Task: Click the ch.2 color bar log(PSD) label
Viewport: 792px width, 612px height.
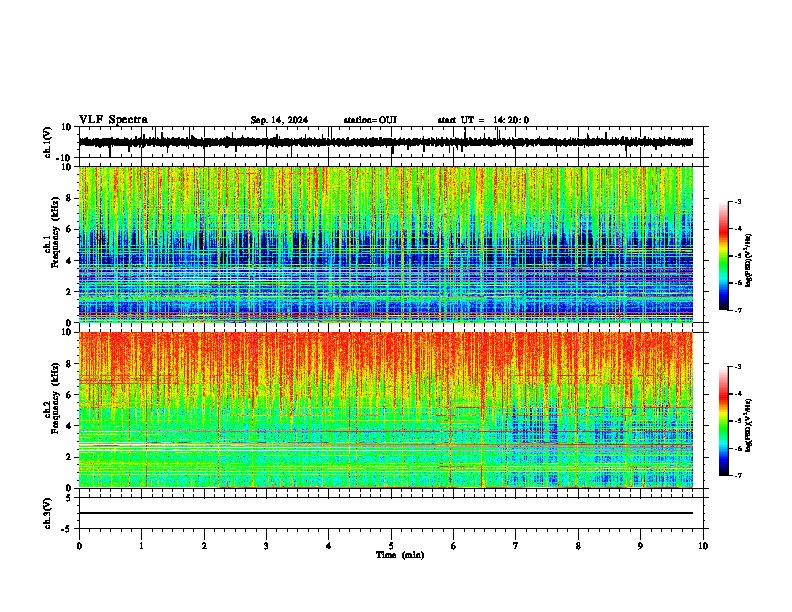Action: 749,425
